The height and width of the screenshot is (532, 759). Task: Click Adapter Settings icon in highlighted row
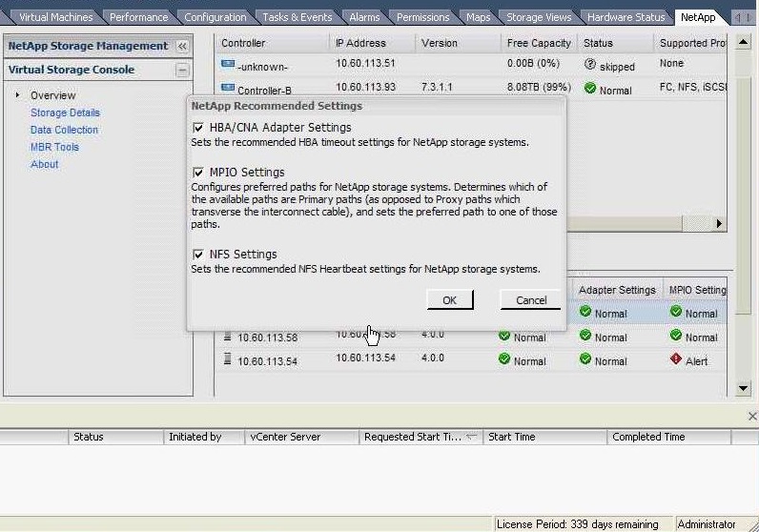click(x=585, y=311)
